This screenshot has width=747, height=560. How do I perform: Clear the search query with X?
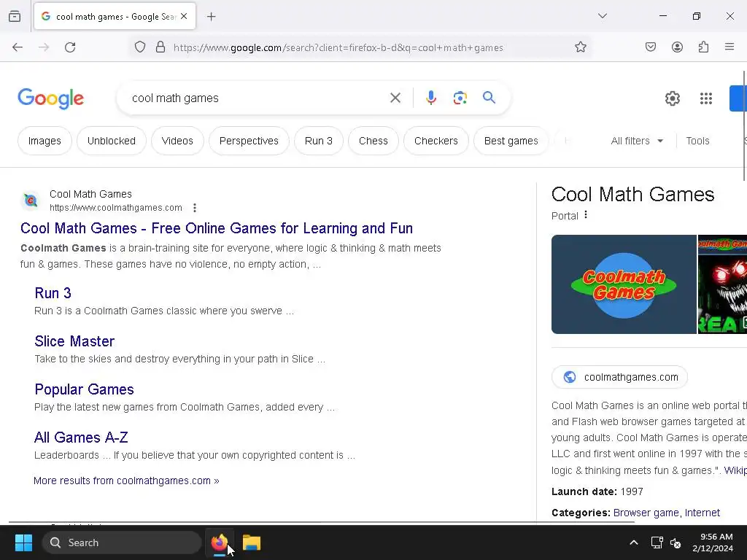395,98
